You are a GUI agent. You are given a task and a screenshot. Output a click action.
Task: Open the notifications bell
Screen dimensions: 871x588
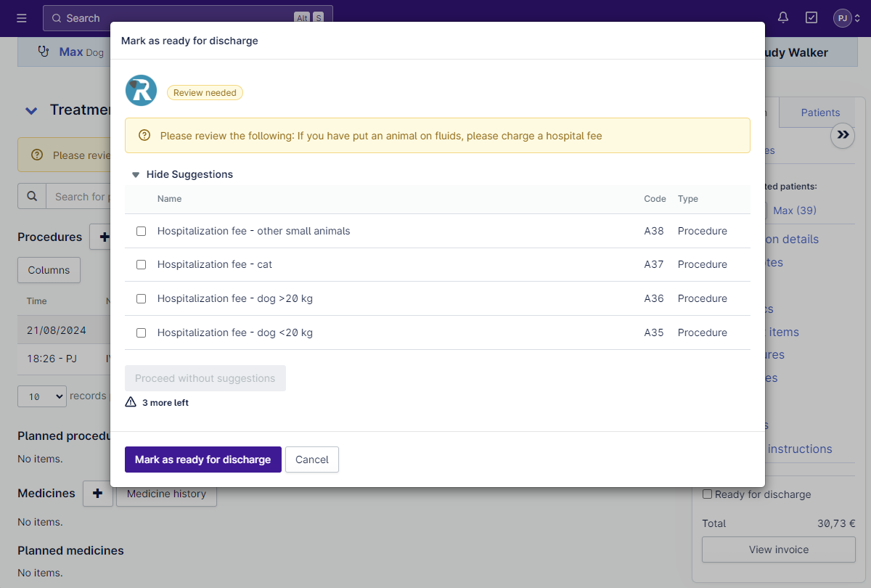[x=783, y=18]
